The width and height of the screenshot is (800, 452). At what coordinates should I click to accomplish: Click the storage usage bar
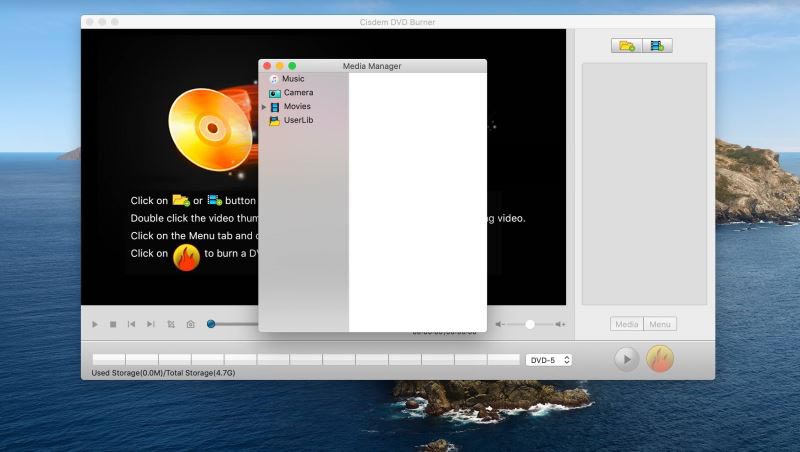point(306,360)
